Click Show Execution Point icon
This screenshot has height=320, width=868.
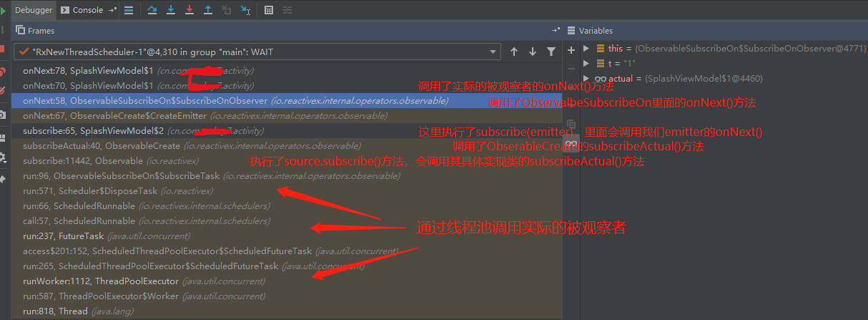pyautogui.click(x=129, y=10)
